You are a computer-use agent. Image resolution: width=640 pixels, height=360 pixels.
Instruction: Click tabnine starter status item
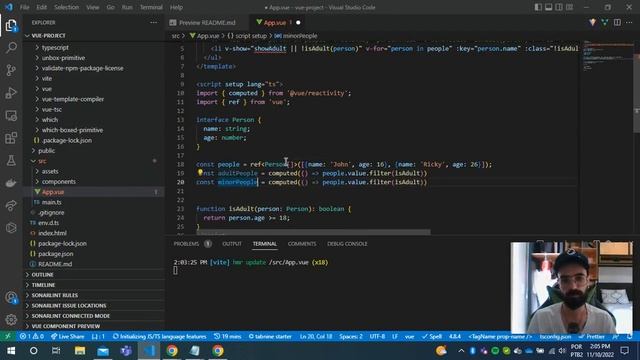pos(270,337)
